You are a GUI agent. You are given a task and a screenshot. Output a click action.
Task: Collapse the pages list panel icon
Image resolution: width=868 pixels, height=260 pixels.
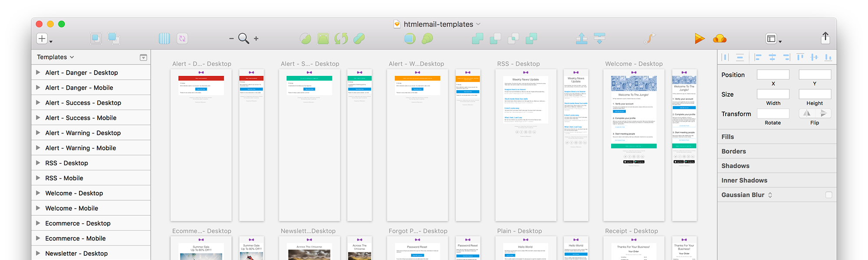[143, 58]
